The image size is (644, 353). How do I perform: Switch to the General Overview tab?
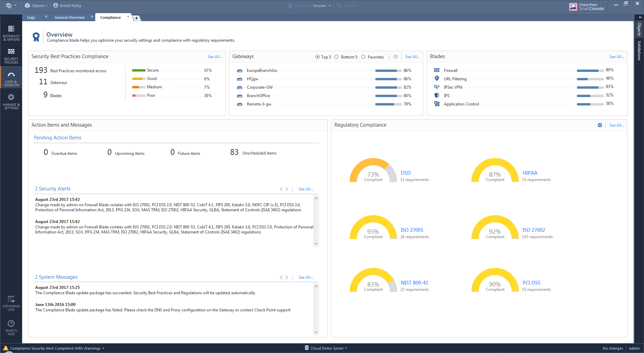[x=69, y=17]
